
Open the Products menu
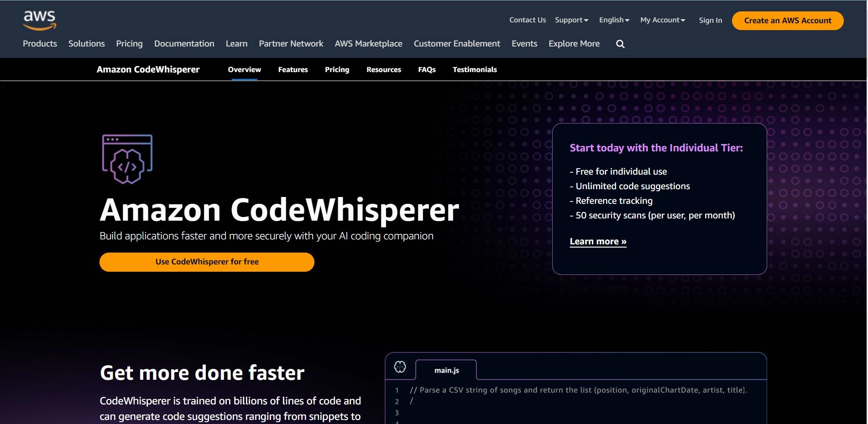pos(40,44)
